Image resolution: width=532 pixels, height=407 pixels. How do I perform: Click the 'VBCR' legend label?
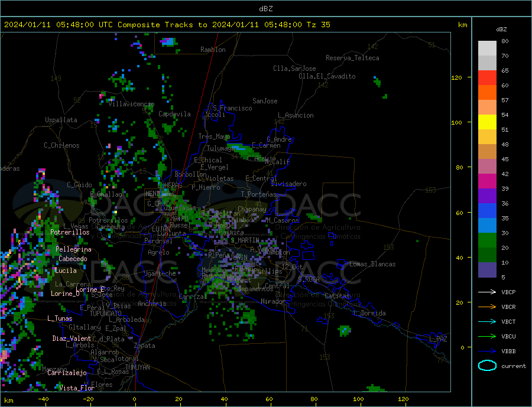point(508,307)
